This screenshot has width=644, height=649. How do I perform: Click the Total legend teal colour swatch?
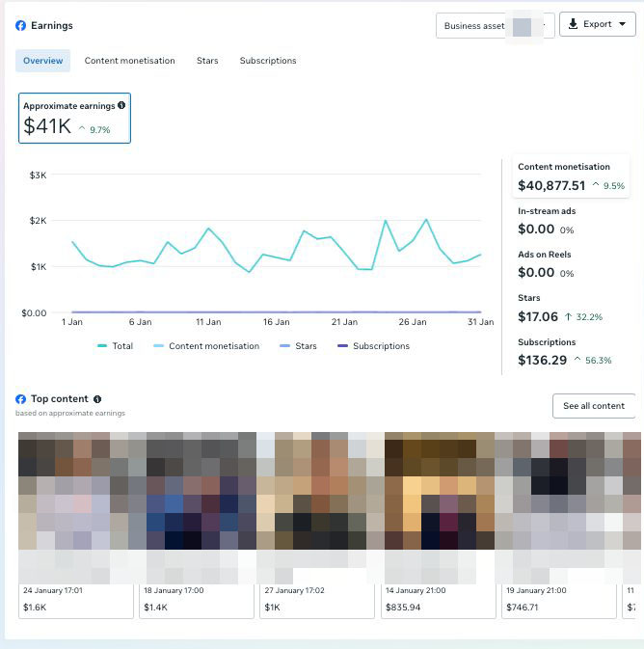click(102, 345)
